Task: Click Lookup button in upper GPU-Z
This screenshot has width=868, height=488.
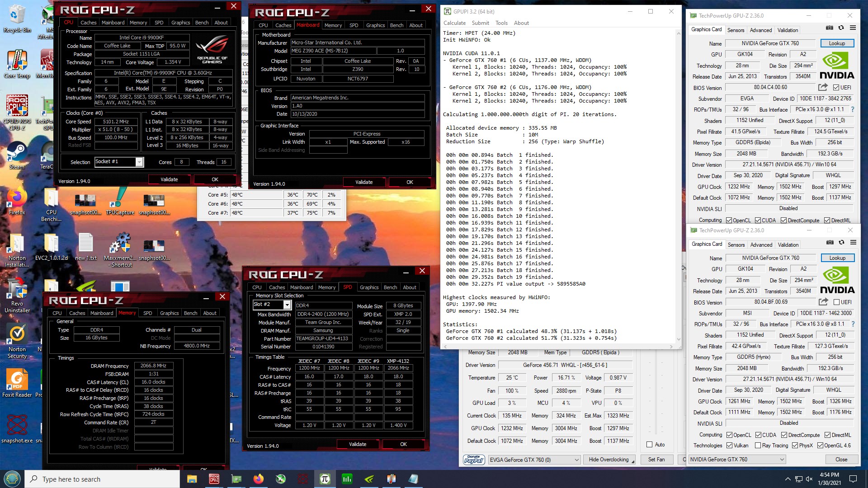Action: 837,43
